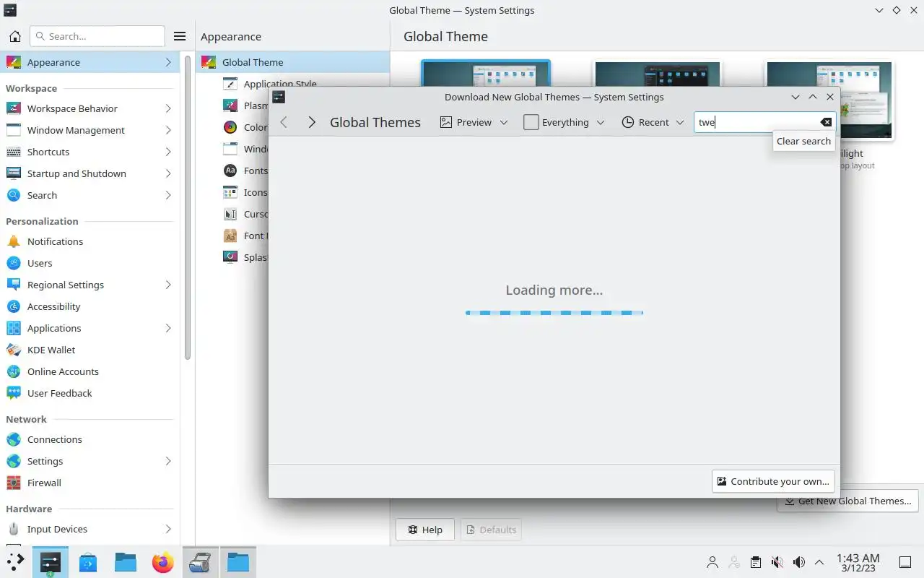
Task: Click the KDE Wallet icon
Action: coord(14,350)
